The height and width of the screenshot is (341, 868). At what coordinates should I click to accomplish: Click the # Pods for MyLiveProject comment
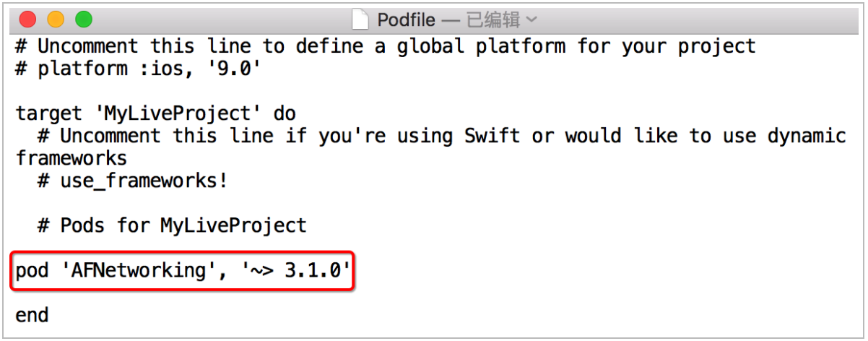172,226
